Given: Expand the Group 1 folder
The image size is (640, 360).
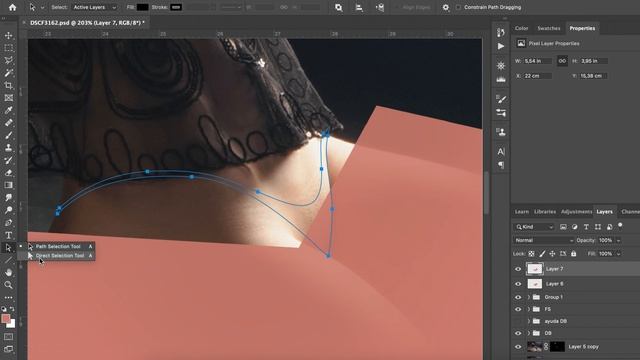Looking at the screenshot, I should [x=529, y=297].
